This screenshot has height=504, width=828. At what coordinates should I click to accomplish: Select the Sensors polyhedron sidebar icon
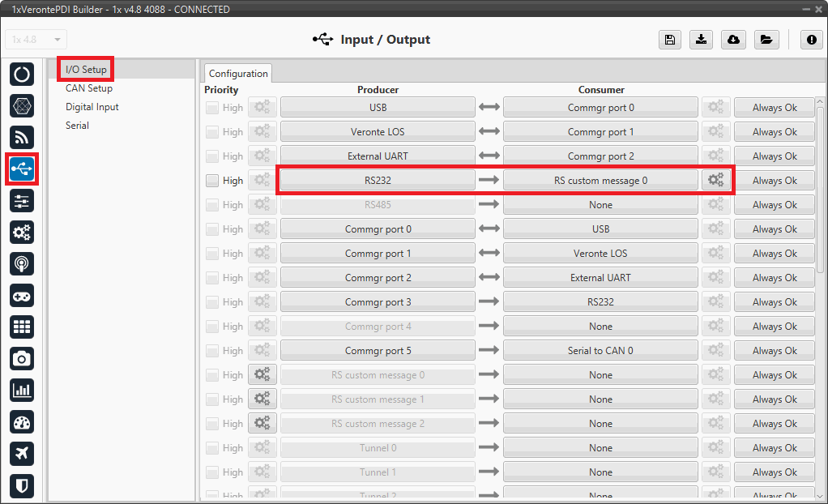(x=22, y=105)
